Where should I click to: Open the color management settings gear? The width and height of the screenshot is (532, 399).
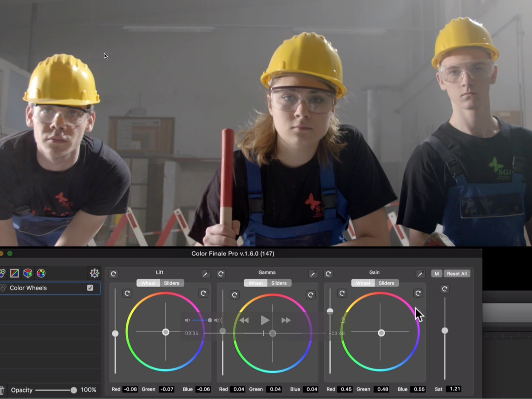(x=94, y=273)
